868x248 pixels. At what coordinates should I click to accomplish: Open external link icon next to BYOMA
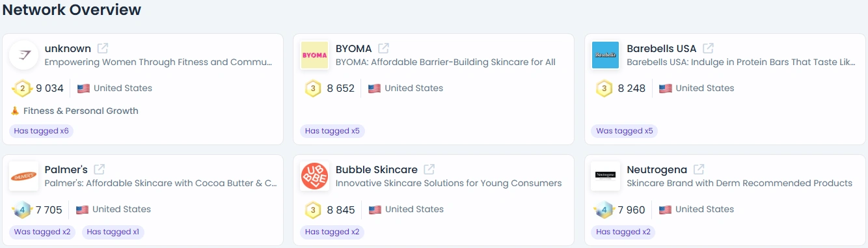(x=384, y=48)
